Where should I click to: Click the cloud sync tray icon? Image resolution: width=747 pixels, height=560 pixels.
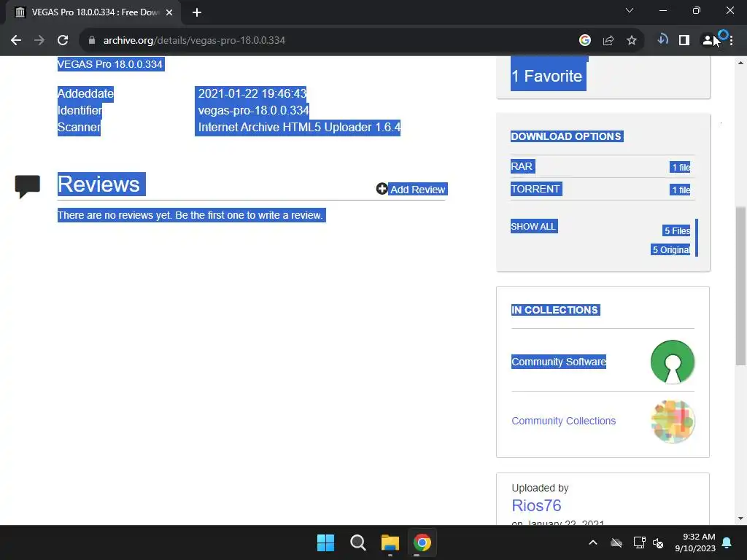(x=616, y=542)
